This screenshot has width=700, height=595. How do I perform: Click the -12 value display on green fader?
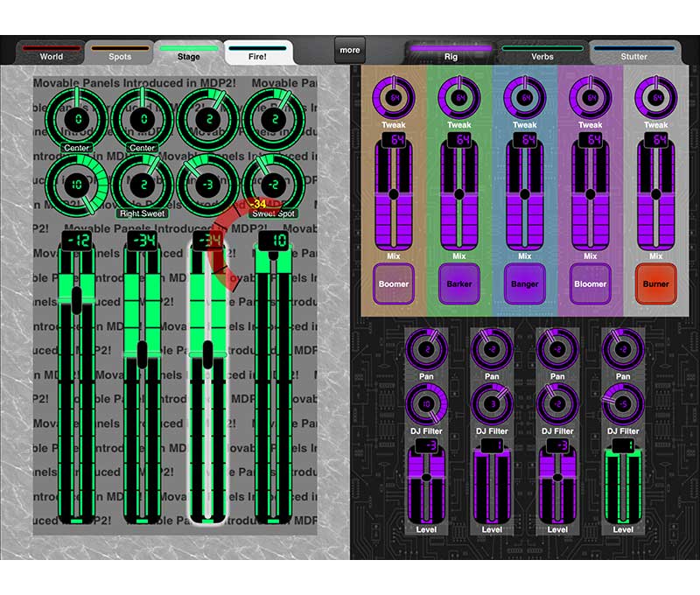pyautogui.click(x=77, y=241)
